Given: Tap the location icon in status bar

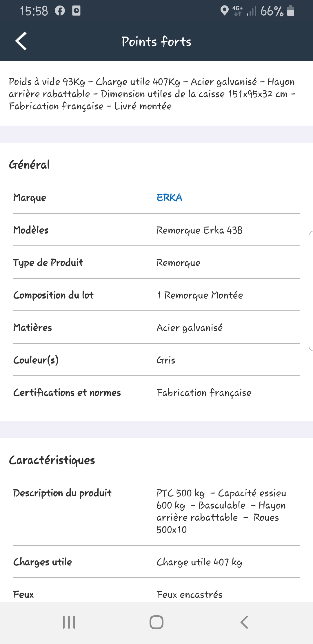Looking at the screenshot, I should (x=224, y=11).
